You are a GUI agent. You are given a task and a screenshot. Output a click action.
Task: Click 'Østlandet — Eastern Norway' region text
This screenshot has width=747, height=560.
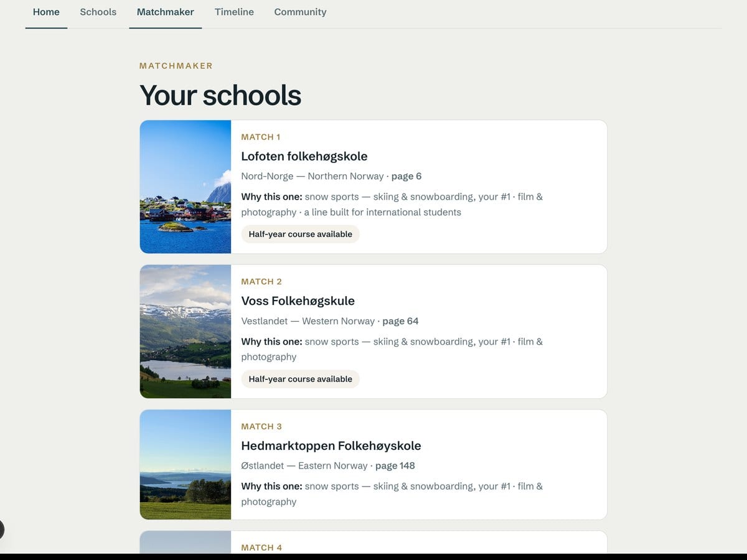(x=304, y=465)
